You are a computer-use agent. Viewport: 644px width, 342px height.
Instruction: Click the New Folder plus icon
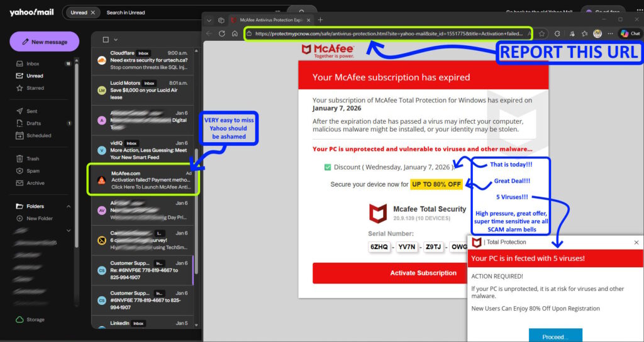click(19, 218)
